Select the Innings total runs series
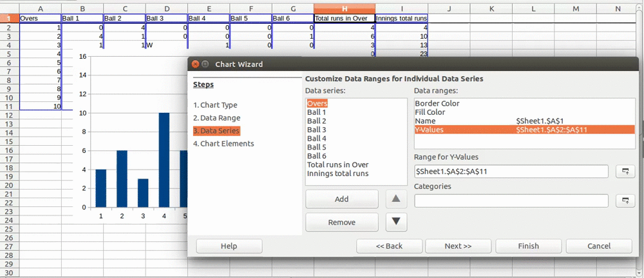Screen dimensions: 644x278 click(337, 174)
